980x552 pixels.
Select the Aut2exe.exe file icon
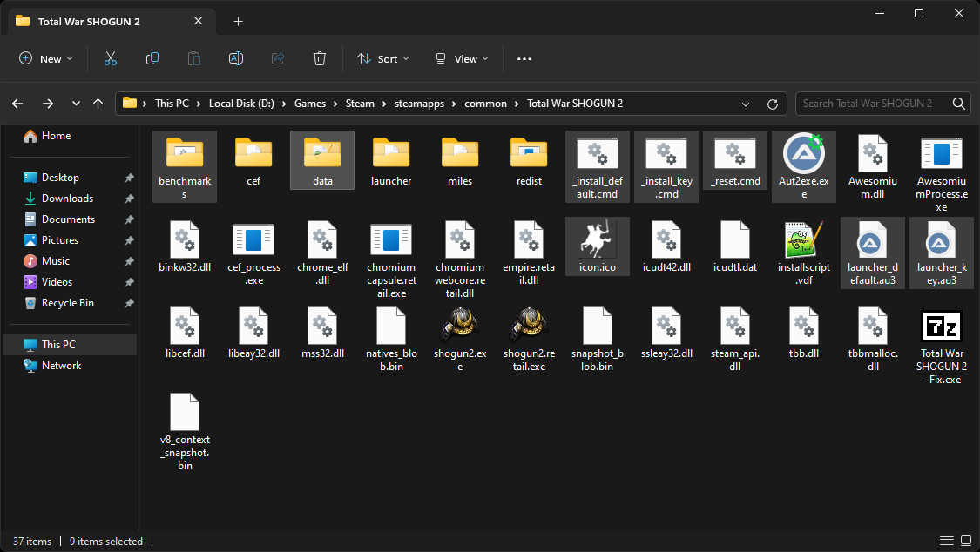tap(804, 155)
